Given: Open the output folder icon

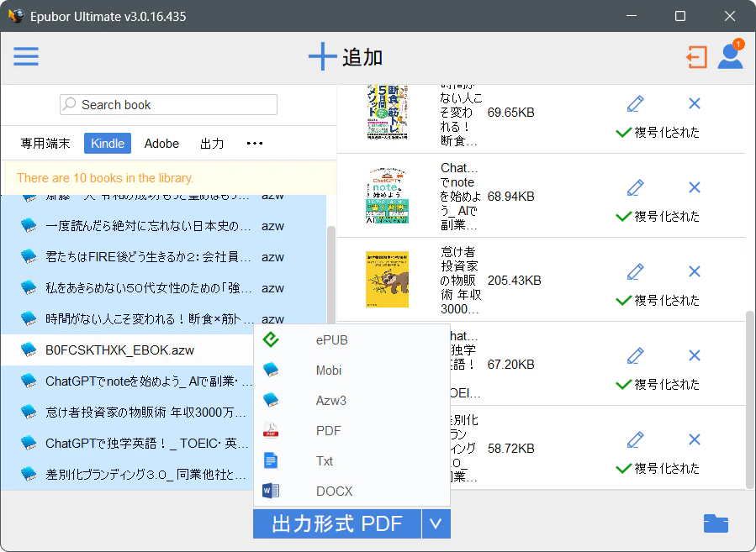Looking at the screenshot, I should click(x=716, y=523).
